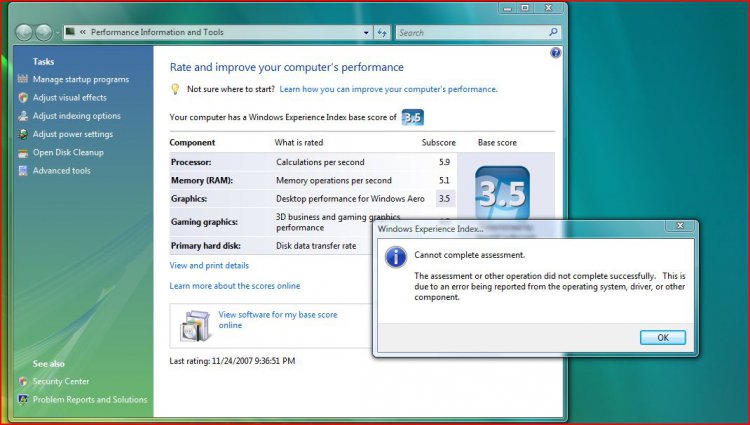The image size is (750, 425).
Task: Click the address bar refresh button
Action: coord(382,33)
